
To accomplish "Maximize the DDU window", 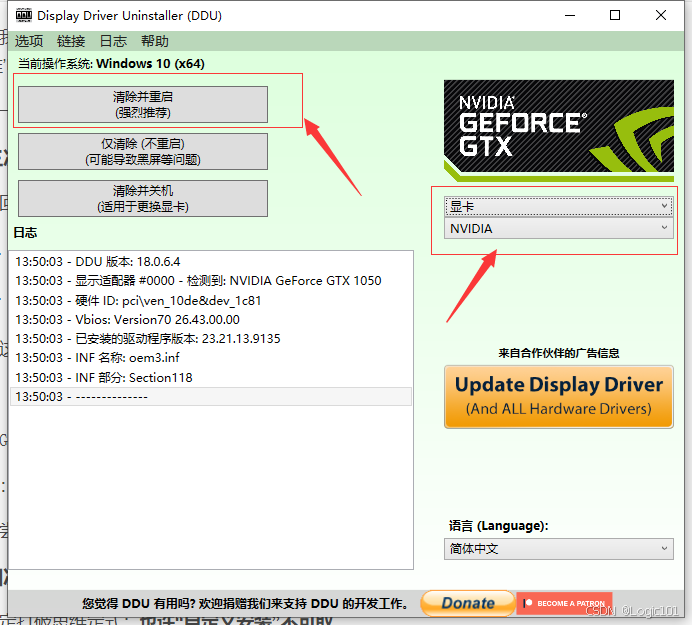I will tap(615, 15).
